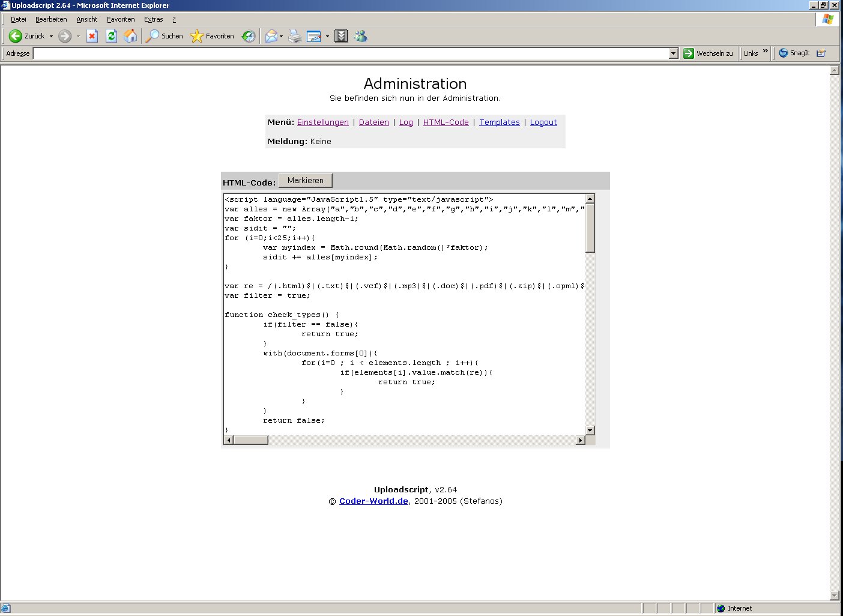
Task: Open the HTML-Code link
Action: pyautogui.click(x=446, y=122)
